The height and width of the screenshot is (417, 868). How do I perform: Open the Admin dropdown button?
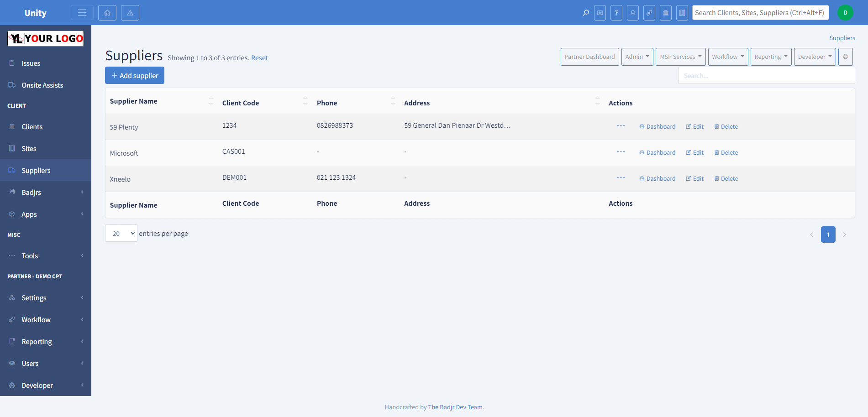637,57
